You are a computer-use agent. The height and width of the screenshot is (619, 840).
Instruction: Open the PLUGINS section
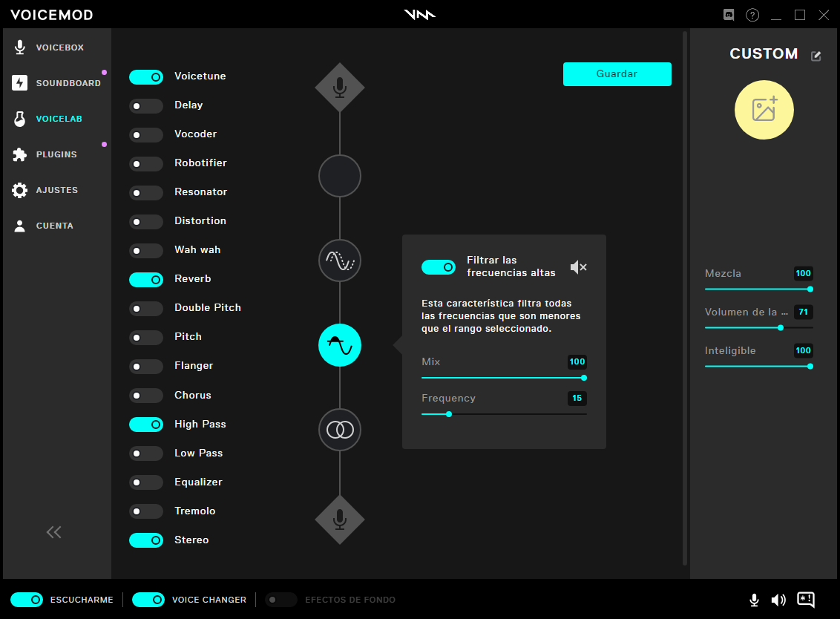[57, 154]
